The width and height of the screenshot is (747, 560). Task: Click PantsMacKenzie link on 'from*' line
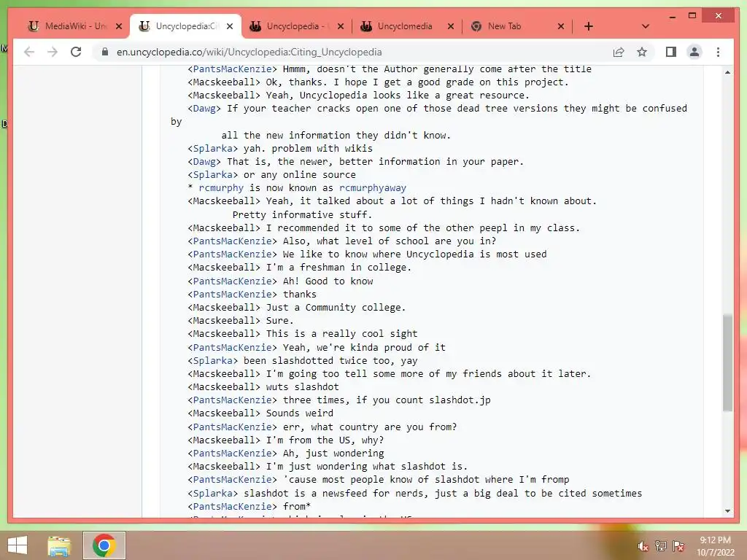coord(232,506)
